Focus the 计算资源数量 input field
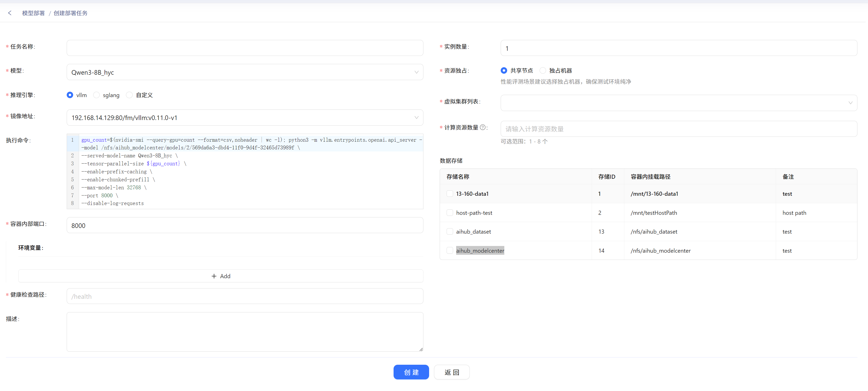Image resolution: width=868 pixels, height=391 pixels. [679, 129]
